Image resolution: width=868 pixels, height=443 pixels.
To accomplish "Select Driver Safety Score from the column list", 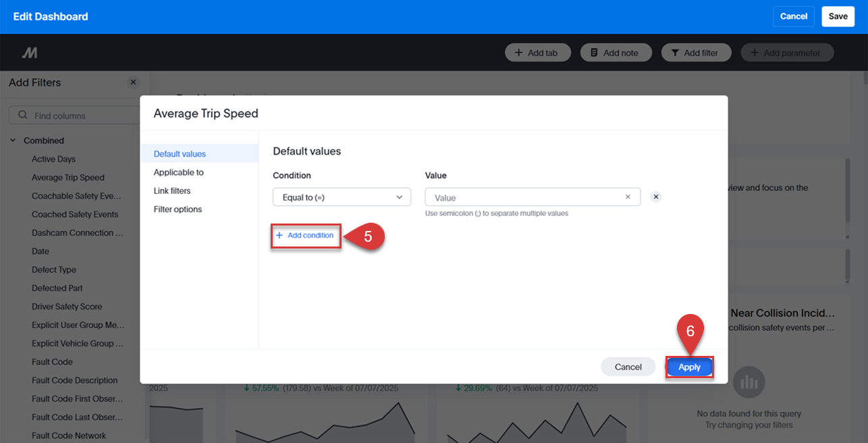I will coord(66,306).
